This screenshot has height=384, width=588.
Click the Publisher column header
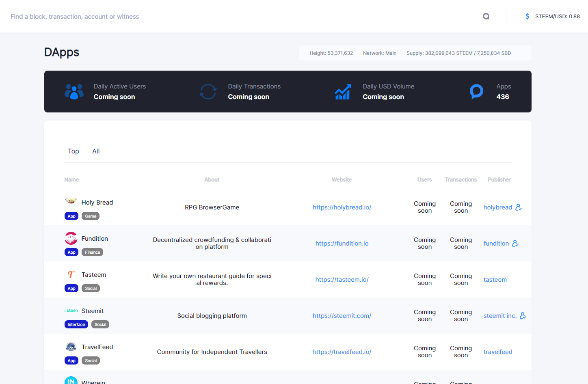[499, 180]
